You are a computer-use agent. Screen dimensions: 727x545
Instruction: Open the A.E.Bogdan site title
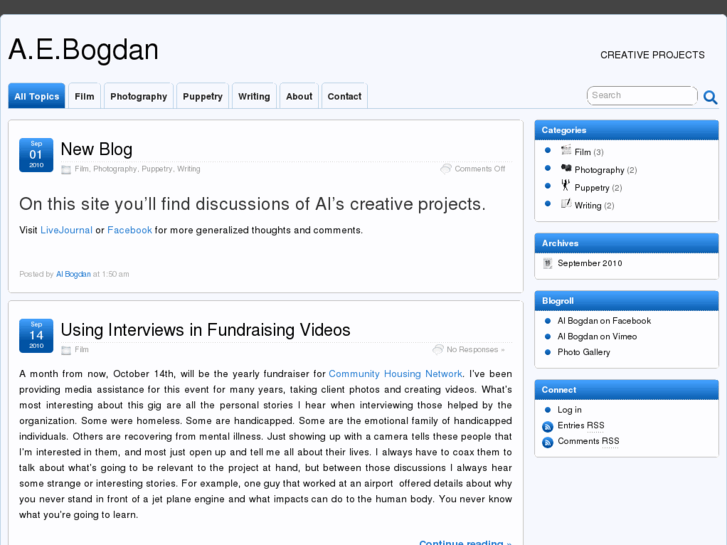coord(83,50)
